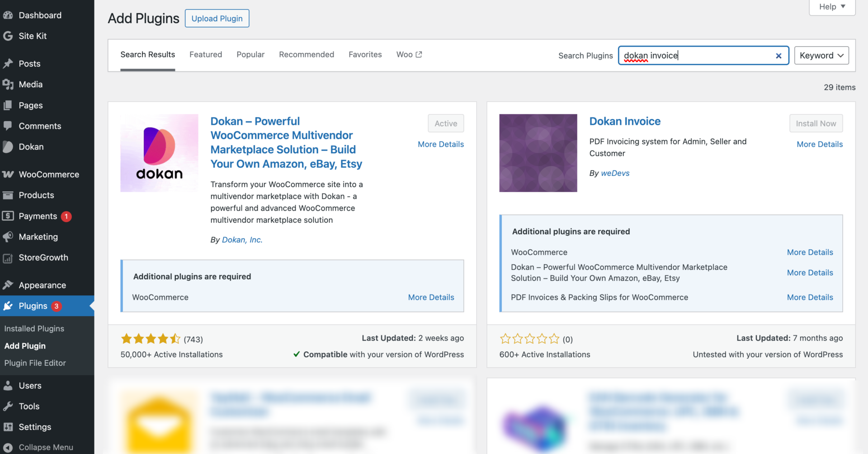Open the Woo tab

(x=409, y=55)
